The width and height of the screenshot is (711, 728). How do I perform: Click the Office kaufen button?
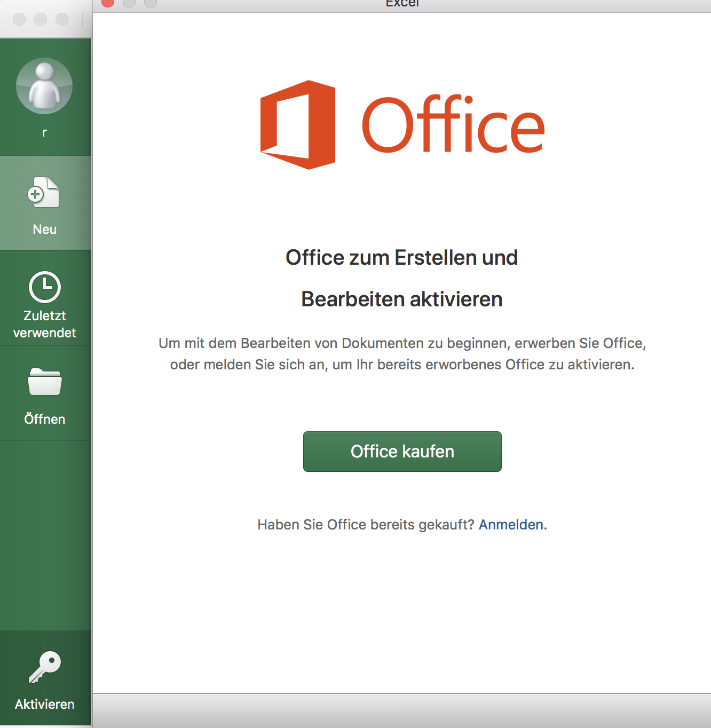click(x=402, y=452)
